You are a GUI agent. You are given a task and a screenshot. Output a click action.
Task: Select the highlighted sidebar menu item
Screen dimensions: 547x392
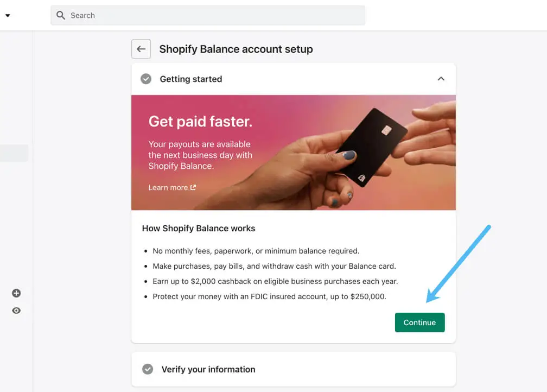pos(14,153)
